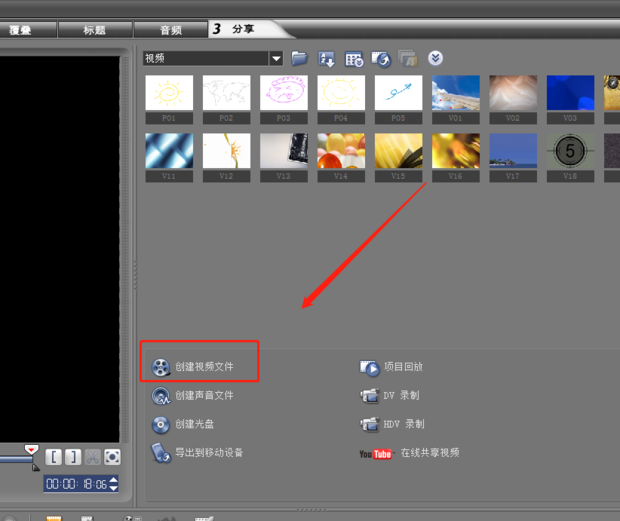Viewport: 620px width, 521px height.
Task: Select the P04 smiling sun thumbnail
Action: (x=341, y=93)
